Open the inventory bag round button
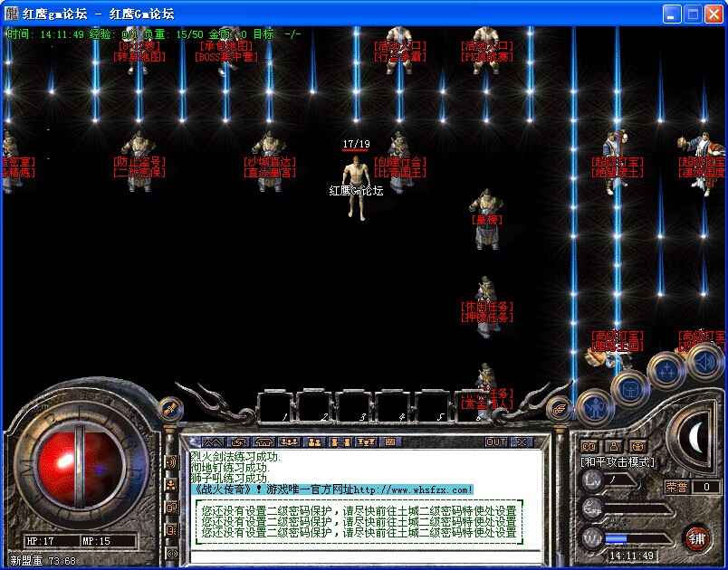 click(630, 389)
